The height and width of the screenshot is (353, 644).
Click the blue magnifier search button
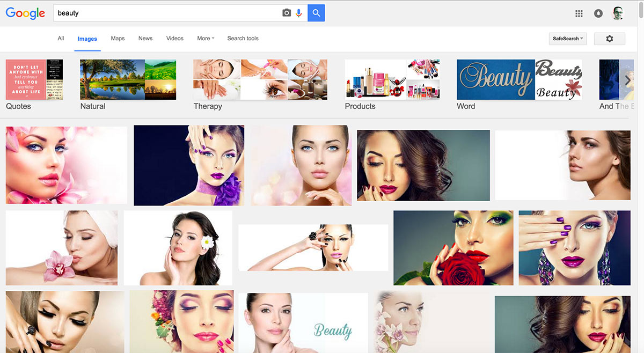click(x=316, y=13)
